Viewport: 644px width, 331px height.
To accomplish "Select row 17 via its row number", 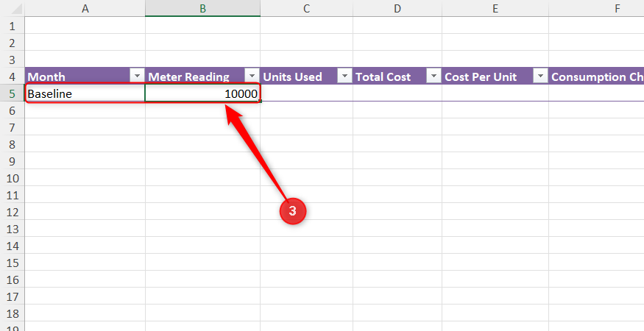I will coord(13,296).
